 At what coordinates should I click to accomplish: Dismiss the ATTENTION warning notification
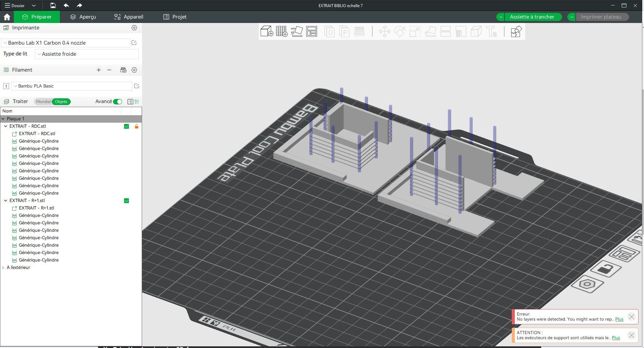[631, 335]
